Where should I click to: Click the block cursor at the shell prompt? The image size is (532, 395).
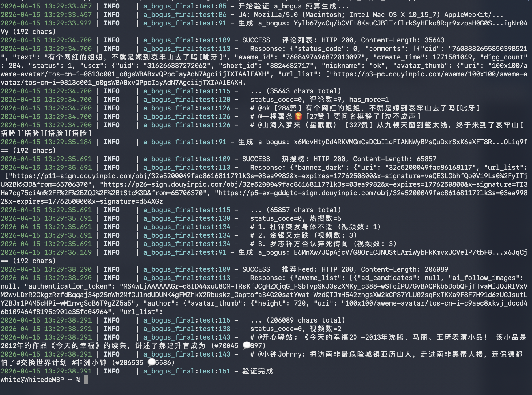(86, 380)
